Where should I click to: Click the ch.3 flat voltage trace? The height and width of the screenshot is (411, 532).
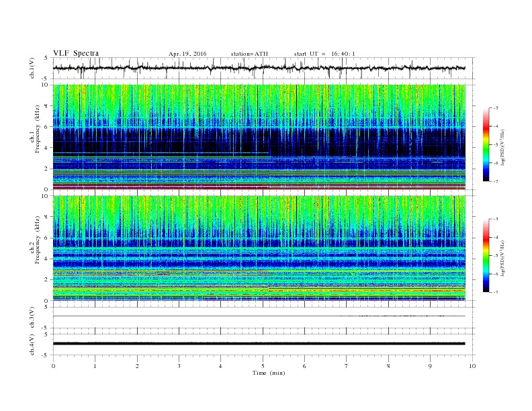pos(259,316)
